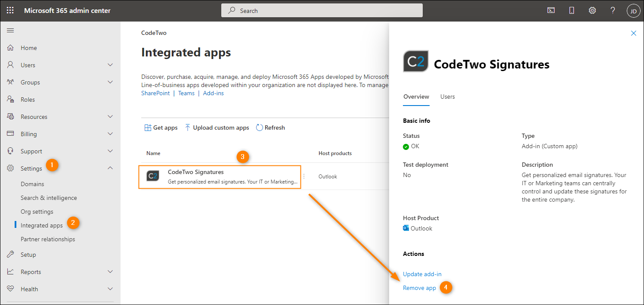The image size is (644, 305).
Task: Open the settings gear in top bar
Action: click(592, 10)
